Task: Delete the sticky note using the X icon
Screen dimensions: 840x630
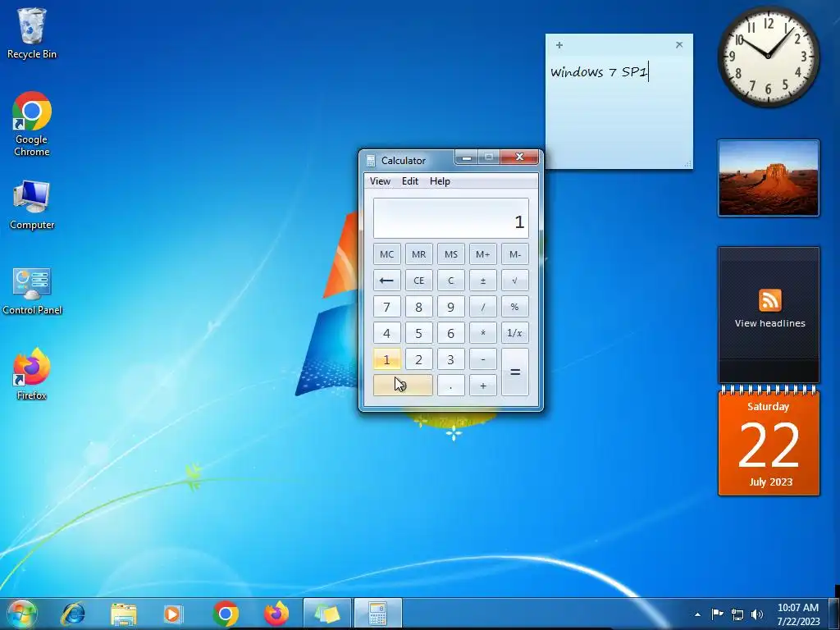Action: 679,44
